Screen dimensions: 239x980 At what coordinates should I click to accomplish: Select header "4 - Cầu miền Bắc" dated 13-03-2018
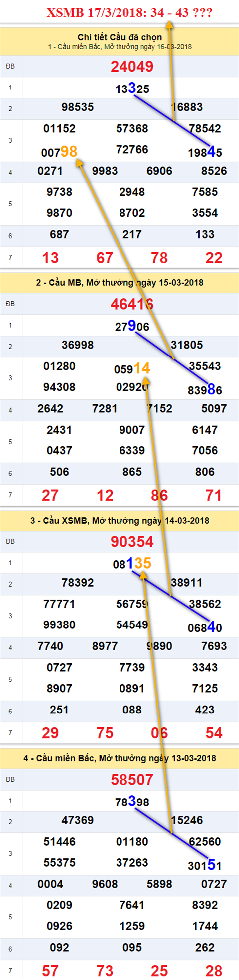[119, 758]
